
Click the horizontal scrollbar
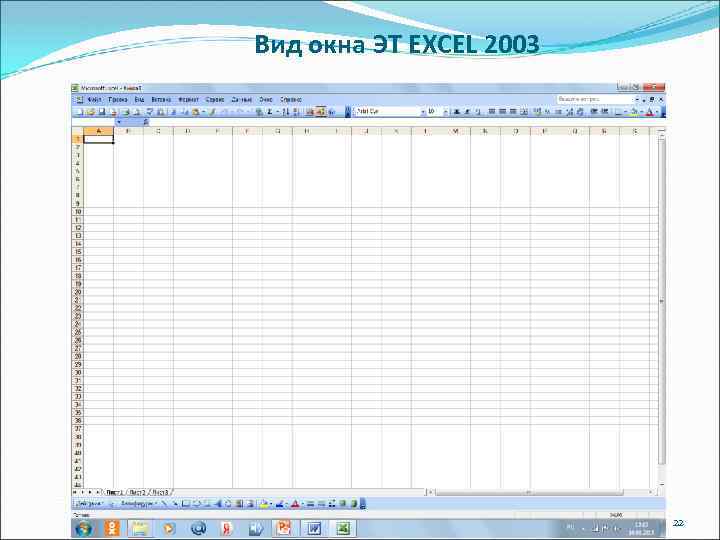tap(529, 492)
